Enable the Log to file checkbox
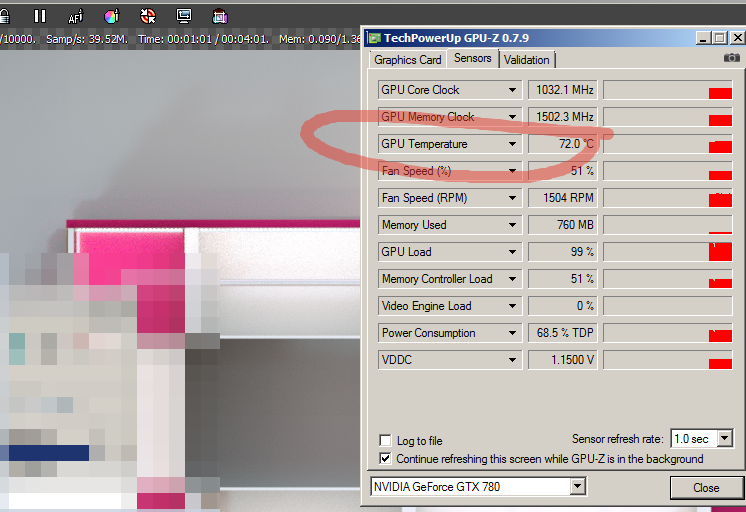Viewport: 746px width, 512px height. tap(385, 440)
